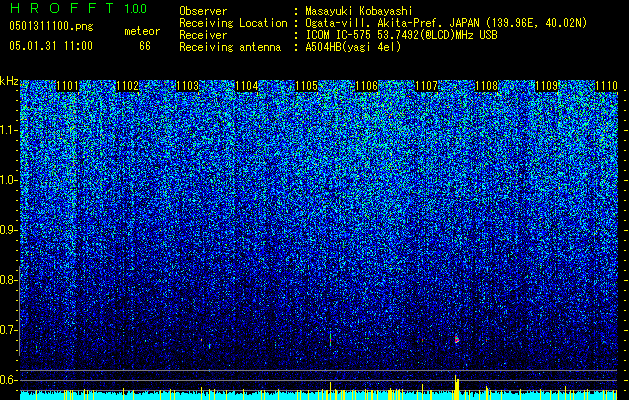
Task: Select the 0.8 frequency axis label
Action: coord(8,280)
